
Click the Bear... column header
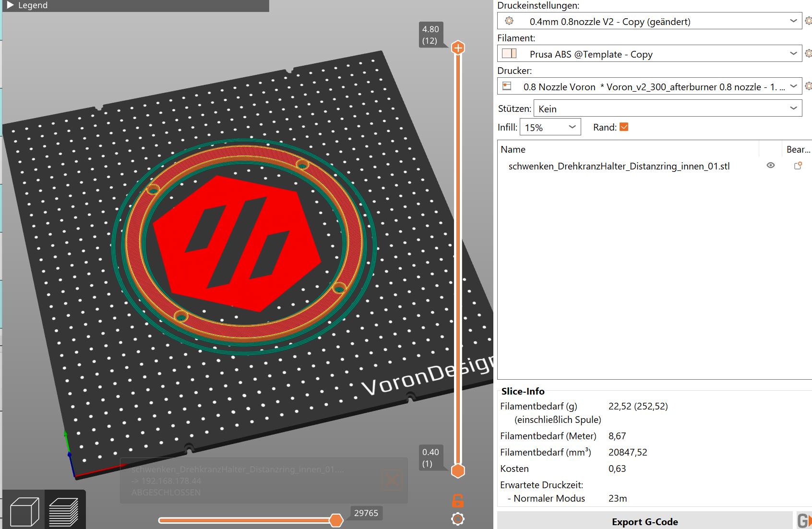click(797, 149)
